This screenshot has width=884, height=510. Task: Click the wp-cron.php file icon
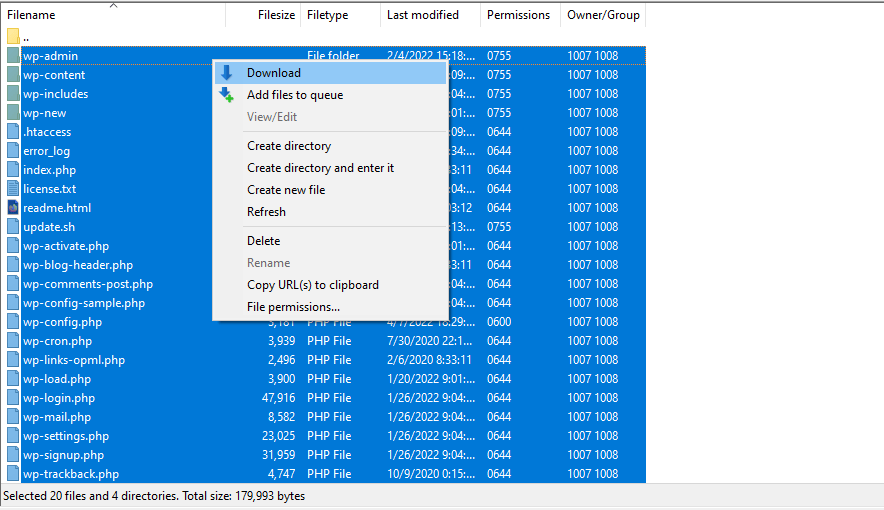pos(14,341)
